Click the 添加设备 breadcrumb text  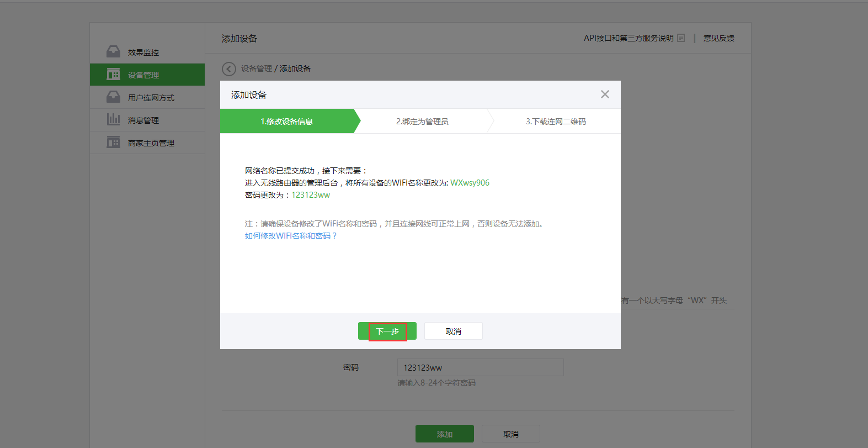point(295,68)
